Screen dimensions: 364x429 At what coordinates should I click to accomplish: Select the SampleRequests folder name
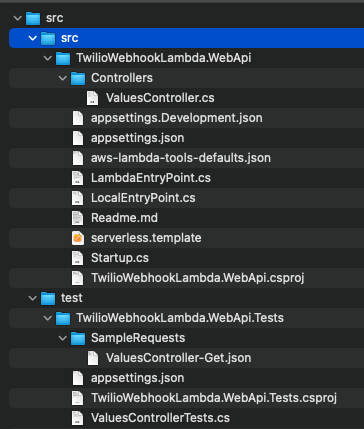tap(138, 338)
